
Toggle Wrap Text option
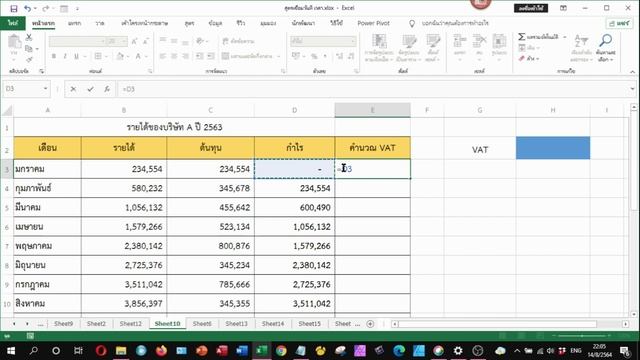[x=238, y=41]
